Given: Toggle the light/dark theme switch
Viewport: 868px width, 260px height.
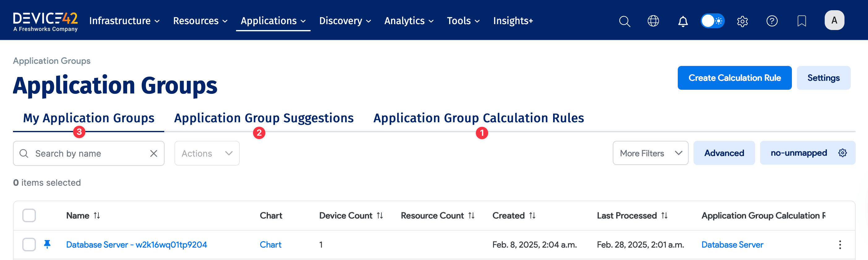Looking at the screenshot, I should tap(712, 21).
